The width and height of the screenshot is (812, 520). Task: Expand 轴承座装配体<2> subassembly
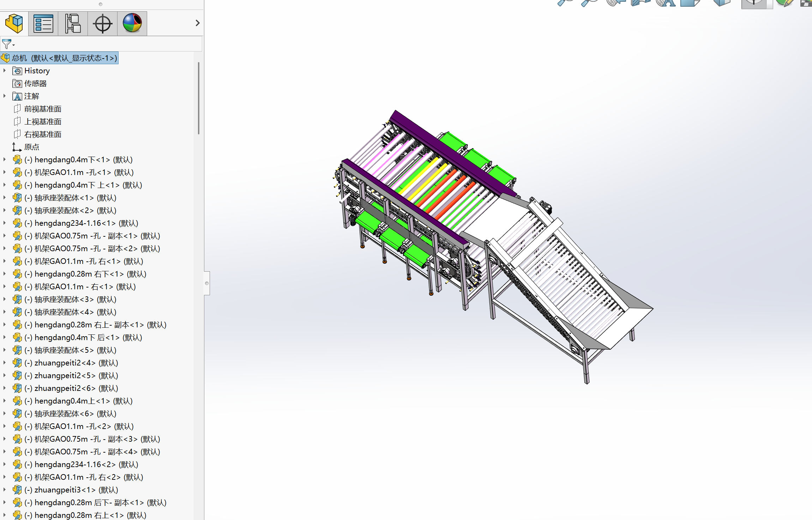point(5,210)
